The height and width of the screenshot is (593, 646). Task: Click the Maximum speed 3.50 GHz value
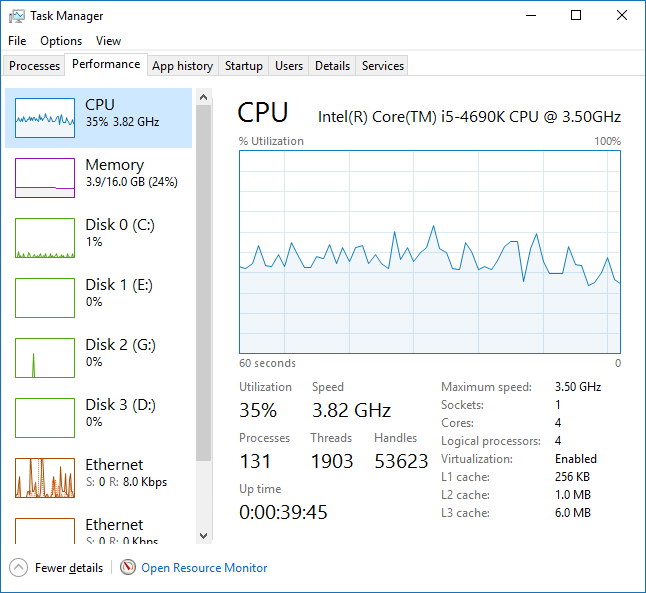[x=578, y=387]
